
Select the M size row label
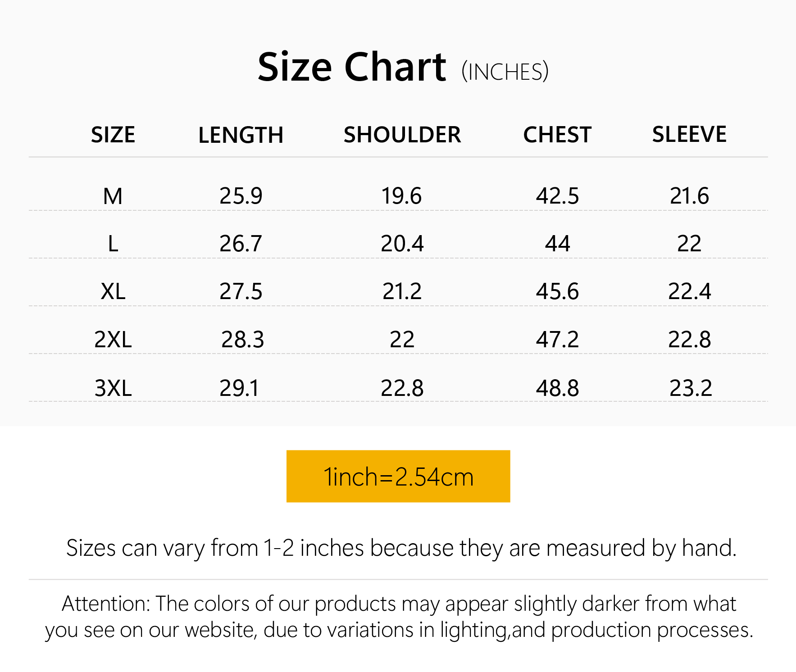[x=113, y=196]
